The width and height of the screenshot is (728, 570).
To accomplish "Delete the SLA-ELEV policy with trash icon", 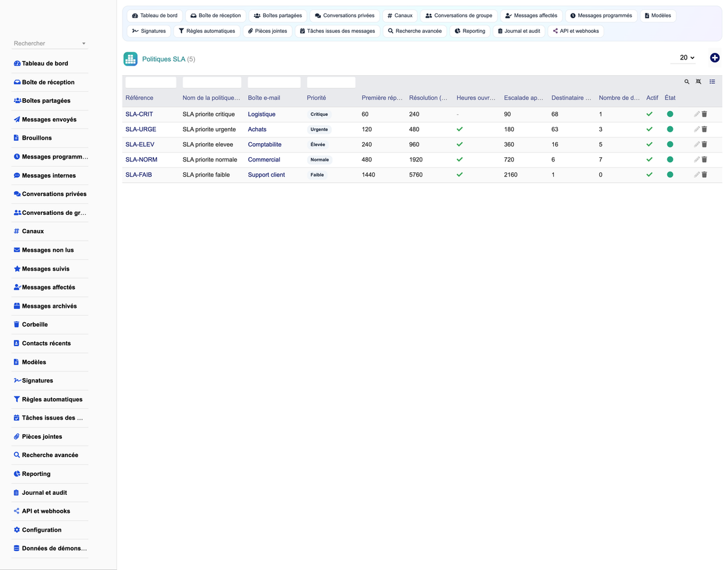I will pos(704,144).
